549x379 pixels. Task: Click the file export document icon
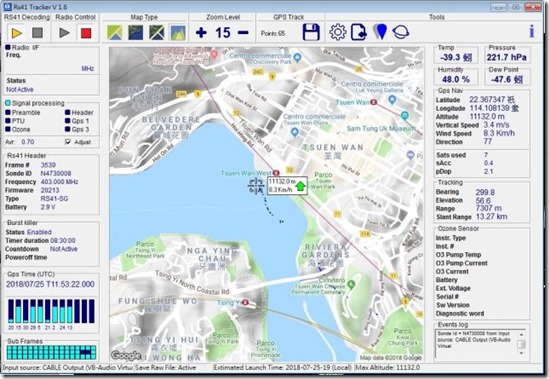point(359,32)
